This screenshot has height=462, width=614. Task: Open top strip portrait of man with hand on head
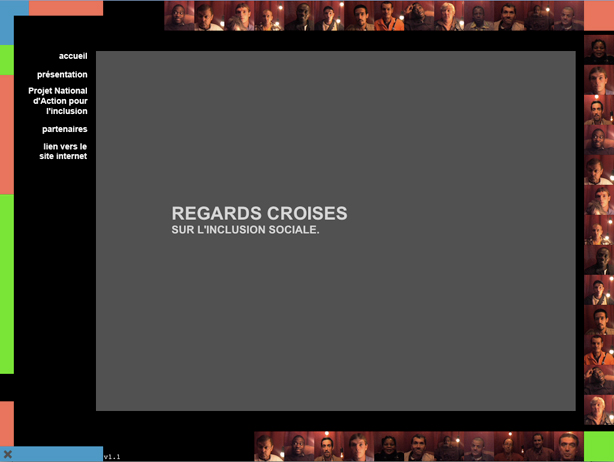click(419, 16)
